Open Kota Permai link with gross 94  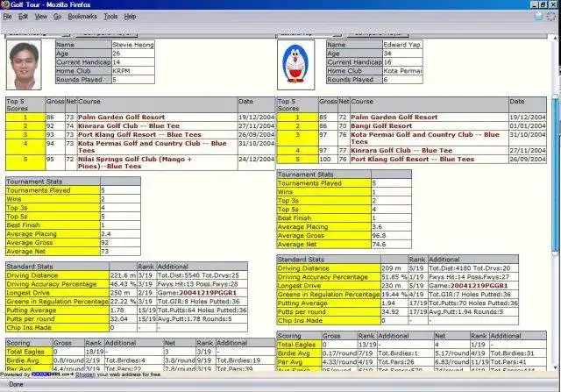point(152,146)
